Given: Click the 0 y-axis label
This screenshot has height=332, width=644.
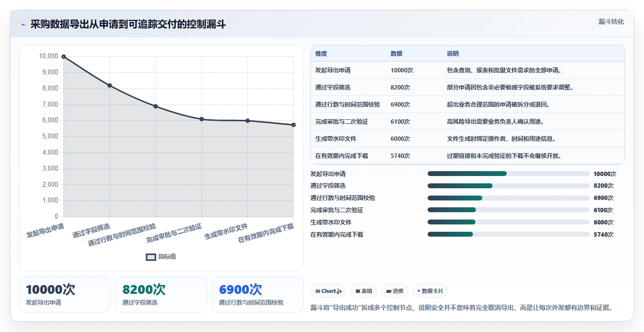Looking at the screenshot, I should (56, 217).
